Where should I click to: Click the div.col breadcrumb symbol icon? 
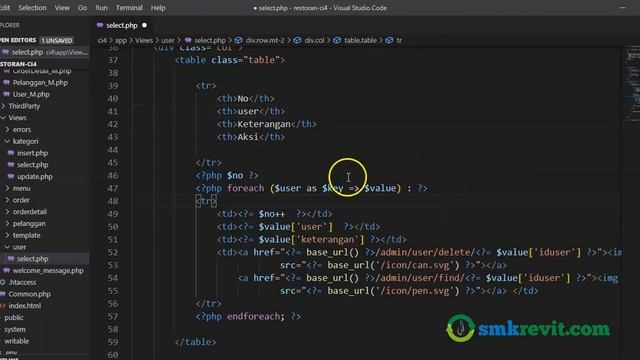(x=298, y=40)
